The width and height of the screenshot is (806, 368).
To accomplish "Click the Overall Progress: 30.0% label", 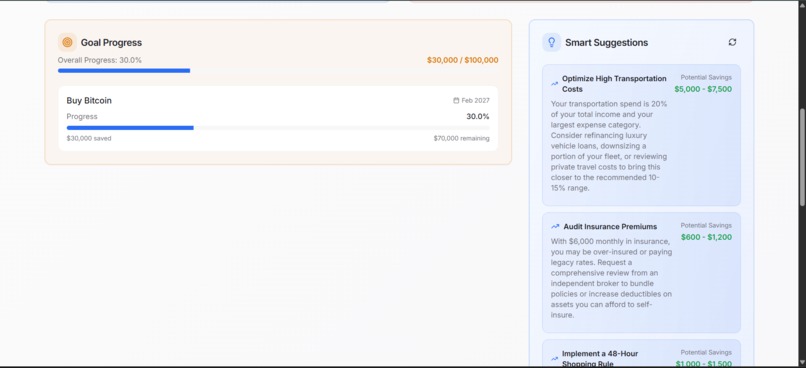I will pos(100,60).
